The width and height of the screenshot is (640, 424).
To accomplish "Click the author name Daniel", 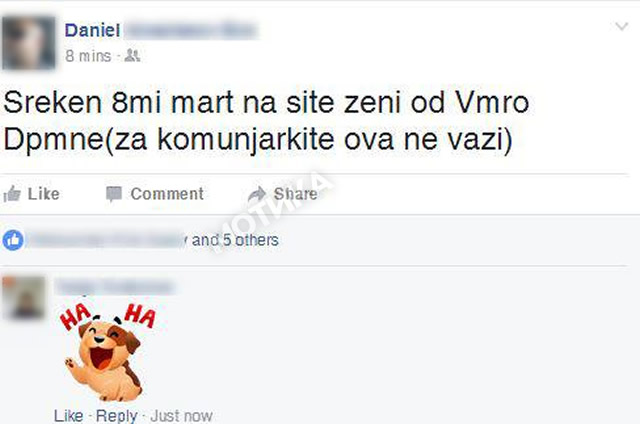I will (92, 30).
